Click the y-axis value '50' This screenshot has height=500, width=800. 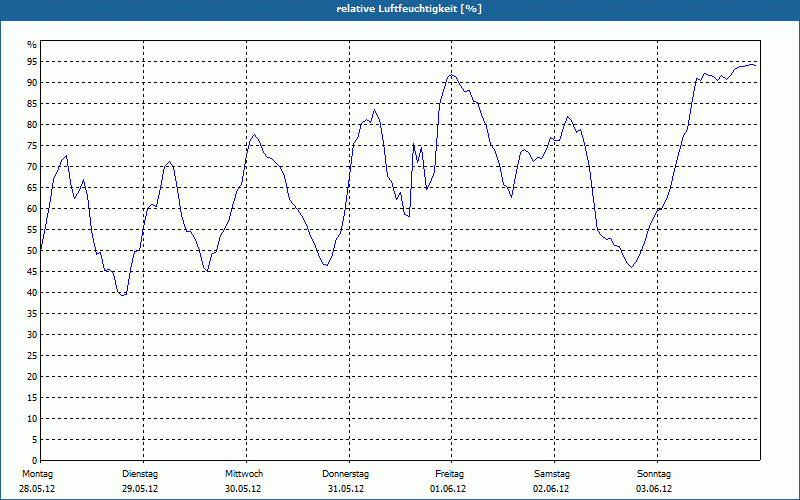tap(32, 251)
